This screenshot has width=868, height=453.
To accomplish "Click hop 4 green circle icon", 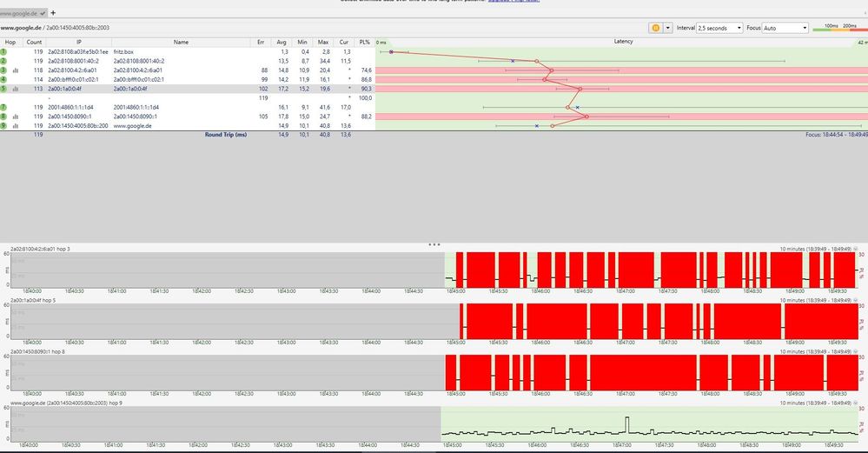I will click(x=3, y=79).
